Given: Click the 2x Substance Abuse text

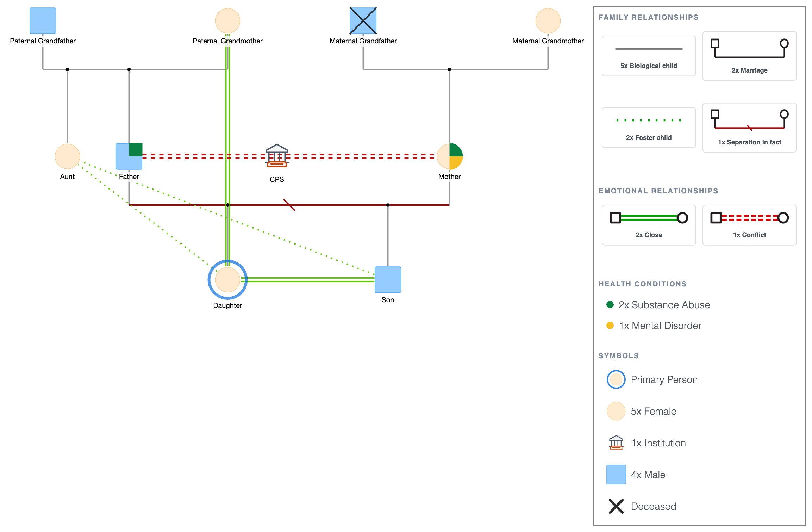Looking at the screenshot, I should click(x=664, y=305).
